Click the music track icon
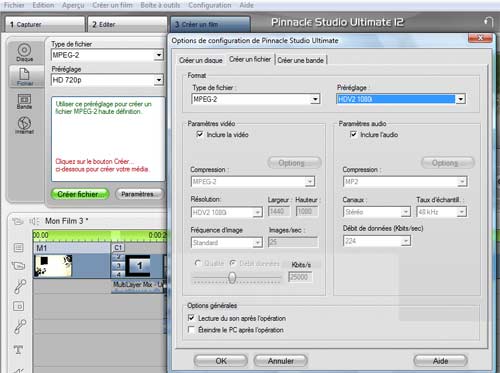The width and height of the screenshot is (500, 373). pyautogui.click(x=20, y=326)
